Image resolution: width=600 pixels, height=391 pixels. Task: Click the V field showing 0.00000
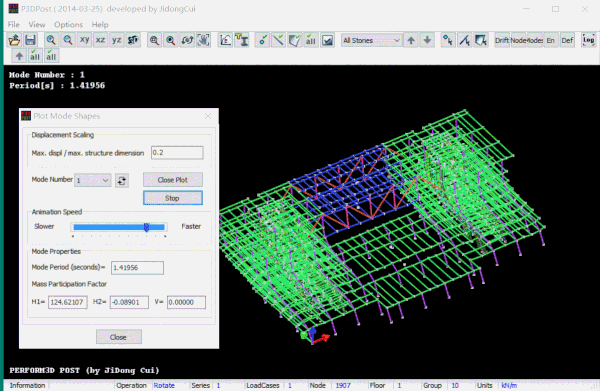[186, 302]
